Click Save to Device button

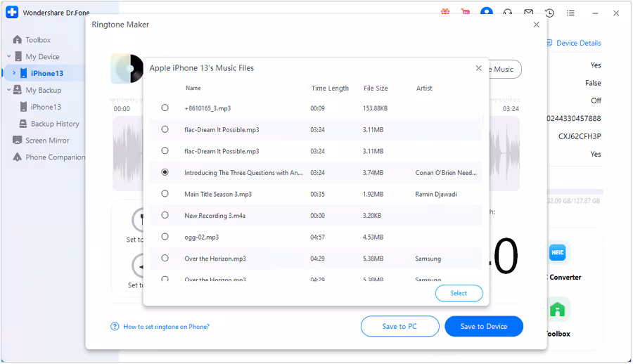coord(484,326)
